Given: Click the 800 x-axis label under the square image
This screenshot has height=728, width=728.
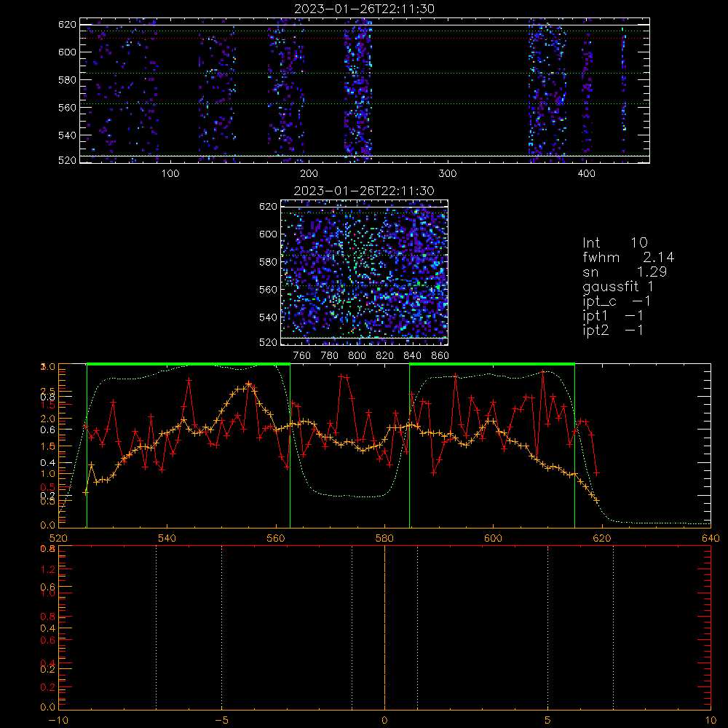Looking at the screenshot, I should [357, 356].
